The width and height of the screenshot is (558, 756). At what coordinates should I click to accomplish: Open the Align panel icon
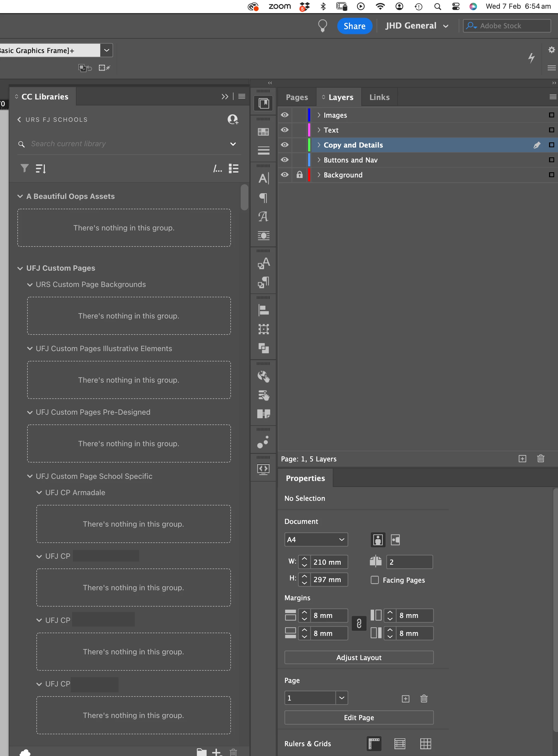point(264,310)
